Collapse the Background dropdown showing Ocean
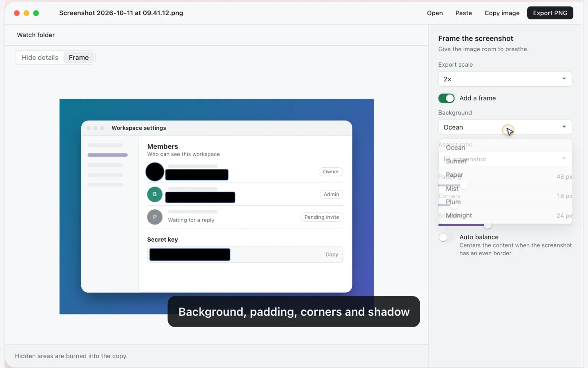588x368 pixels. point(505,127)
